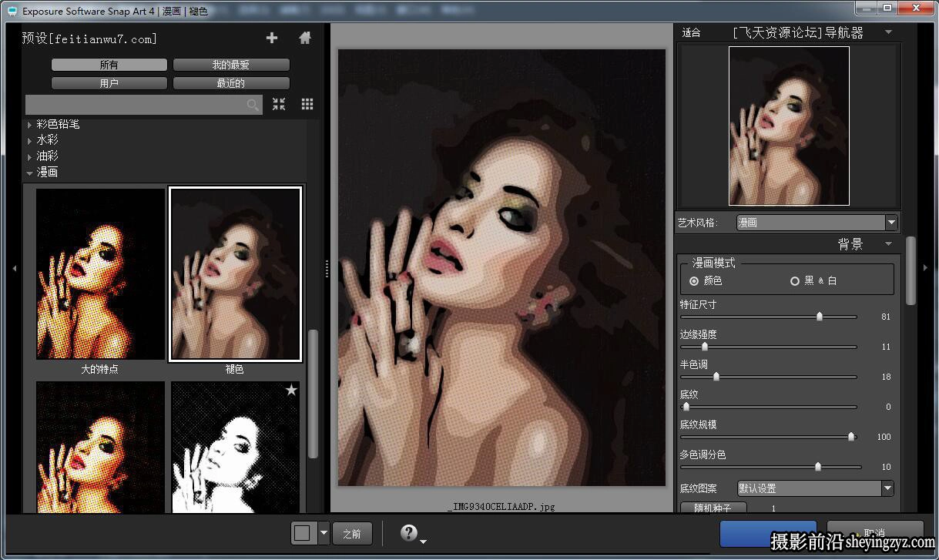Screen dimensions: 939x560
Task: Select the 黑 & 白 comic mode radio button
Action: pyautogui.click(x=795, y=281)
